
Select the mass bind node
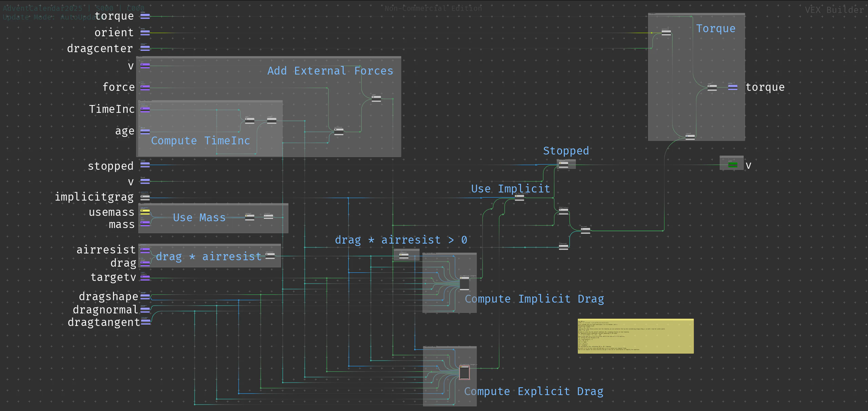tap(145, 223)
